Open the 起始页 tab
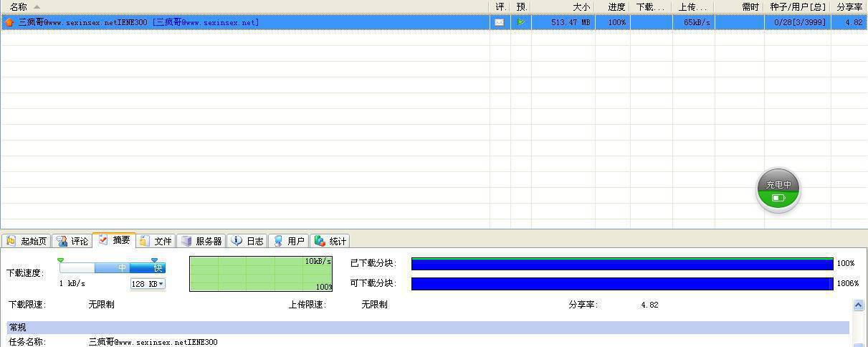Image resolution: width=868 pixels, height=347 pixels. pyautogui.click(x=27, y=241)
